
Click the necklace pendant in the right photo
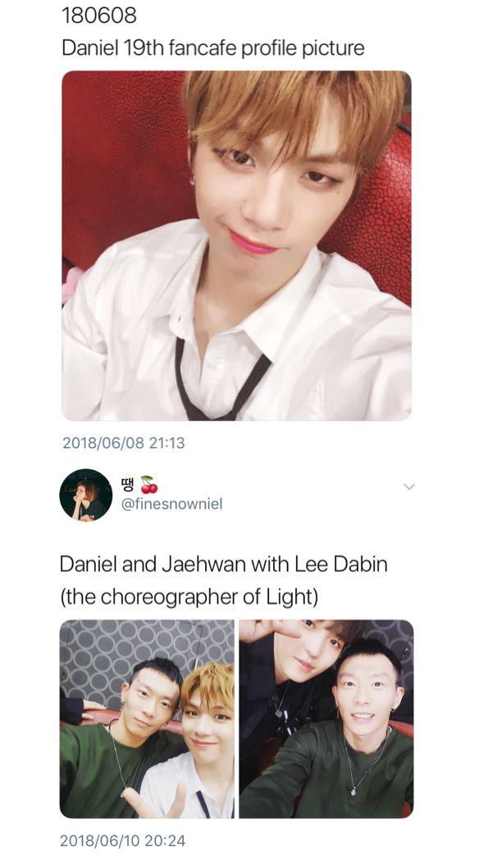click(x=353, y=792)
